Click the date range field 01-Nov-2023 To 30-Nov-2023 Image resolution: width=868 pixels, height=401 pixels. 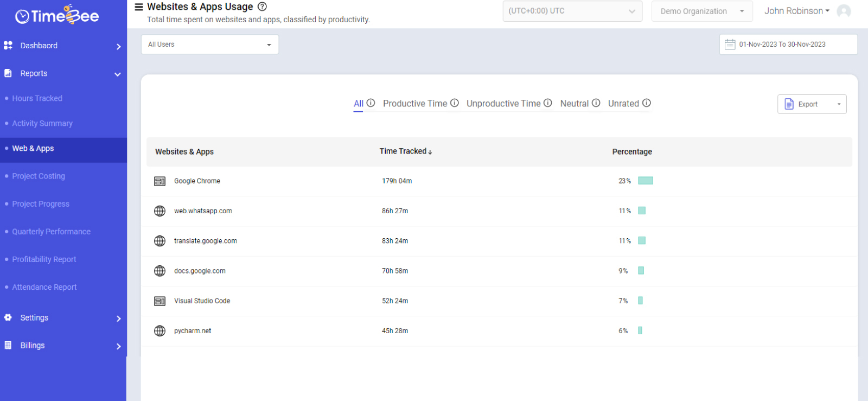(x=788, y=44)
